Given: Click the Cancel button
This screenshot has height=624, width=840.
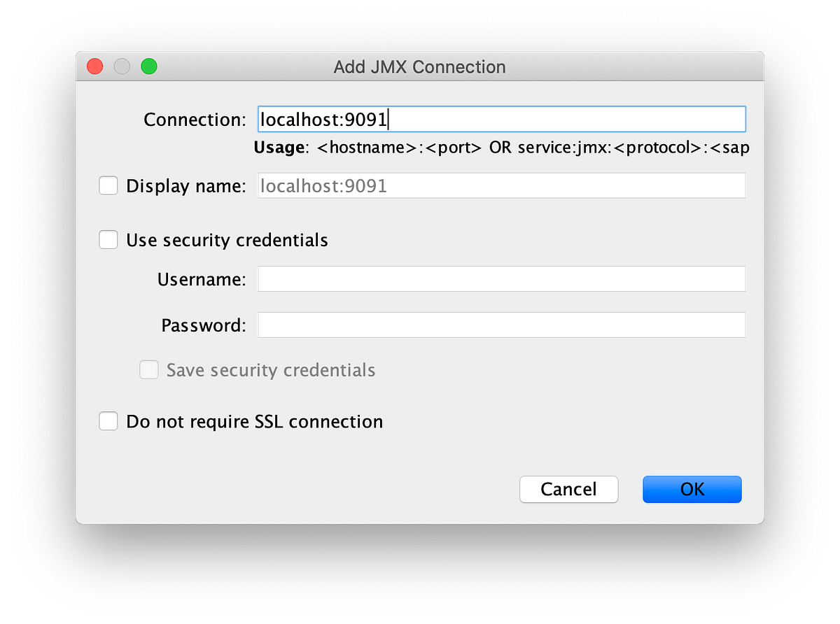Looking at the screenshot, I should click(x=568, y=489).
